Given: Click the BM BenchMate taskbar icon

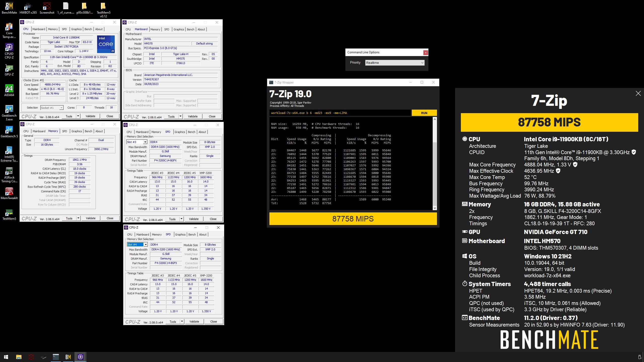Looking at the screenshot, I should (x=68, y=357).
